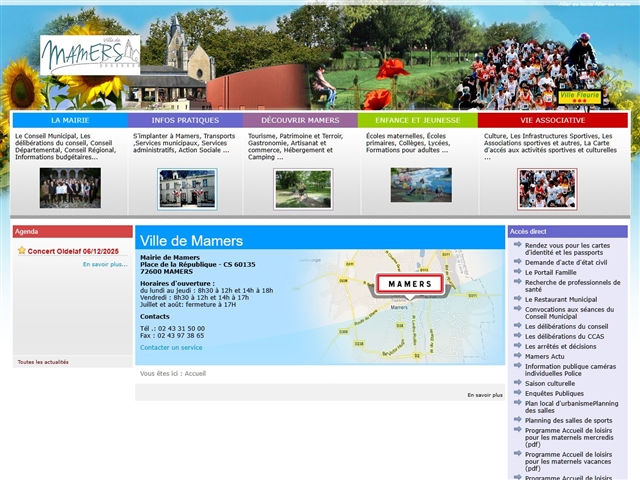
Task: Click the Ville de Mamers blue heading
Action: pos(191,241)
